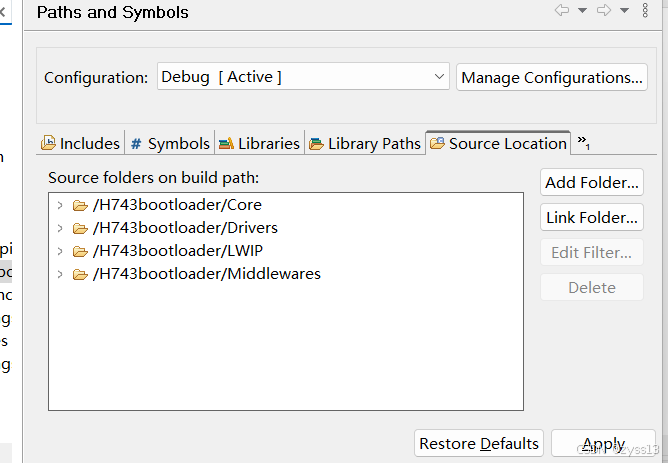
Task: Click the folder icon beside /H743bootloader/LWIP
Action: click(80, 252)
